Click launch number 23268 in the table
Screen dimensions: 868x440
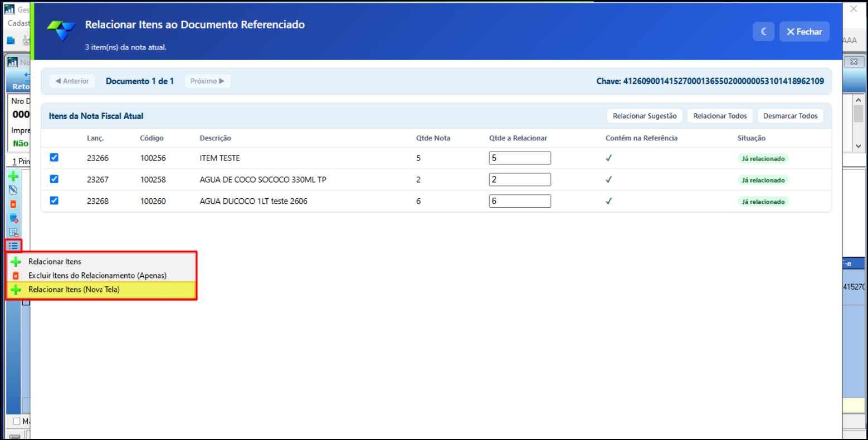(x=97, y=201)
